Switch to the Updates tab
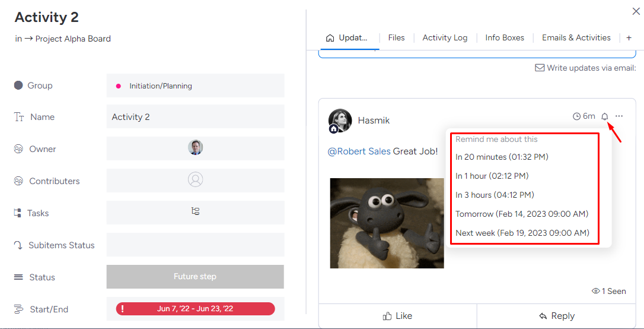This screenshot has width=644, height=329. (346, 38)
